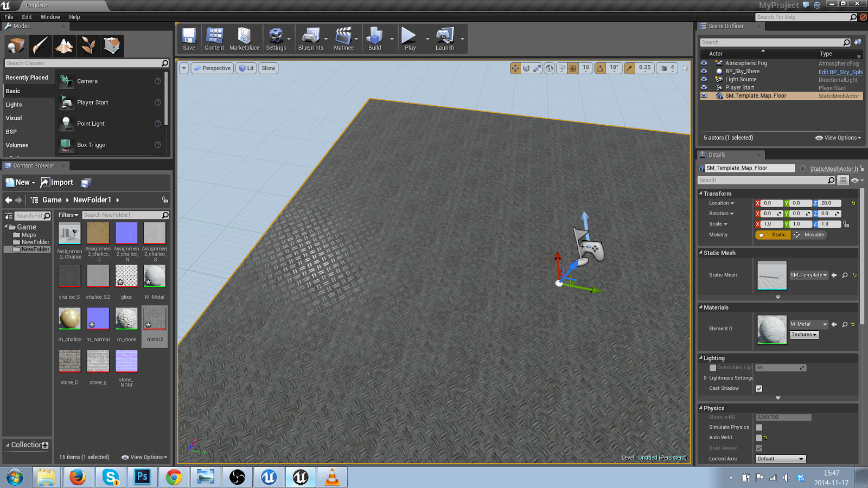Enable Simulate Physics checkbox
This screenshot has width=868, height=488.
coord(759,427)
